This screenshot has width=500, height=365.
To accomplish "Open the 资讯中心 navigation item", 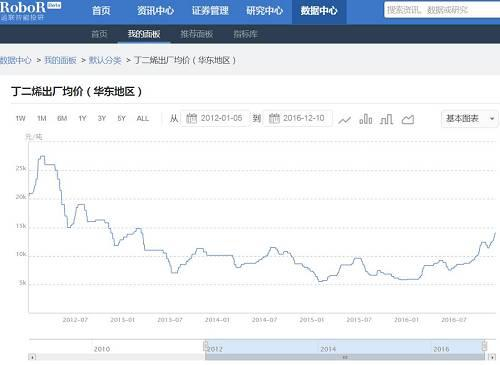I will pos(156,11).
